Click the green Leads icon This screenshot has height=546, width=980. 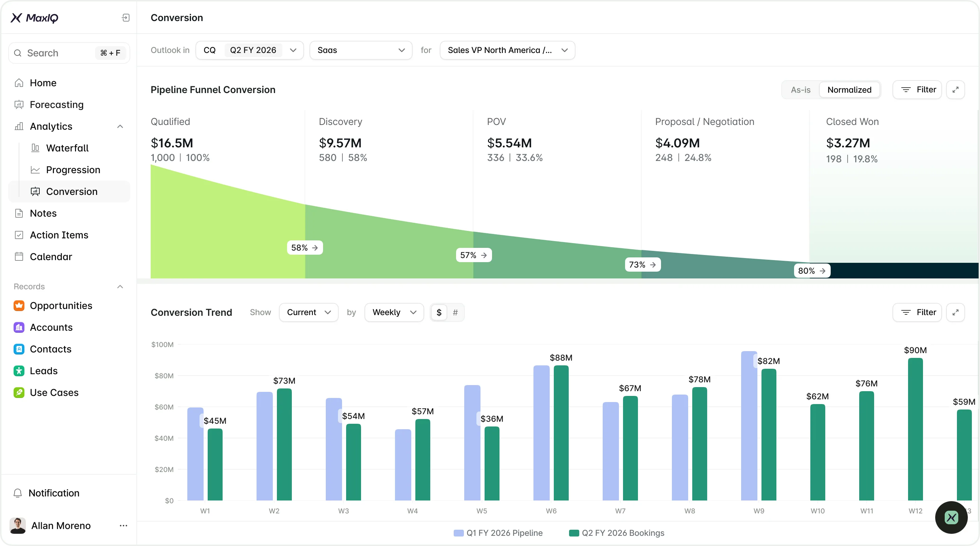tap(19, 371)
